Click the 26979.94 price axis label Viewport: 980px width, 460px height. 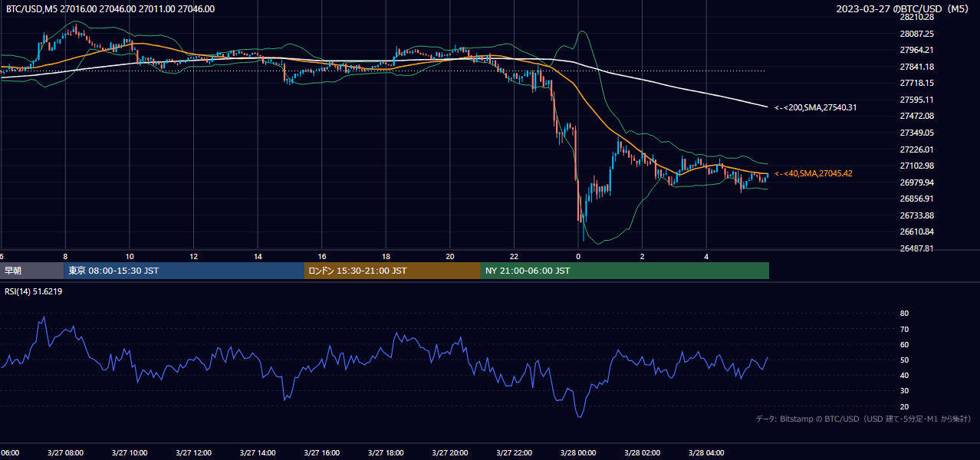(x=917, y=182)
